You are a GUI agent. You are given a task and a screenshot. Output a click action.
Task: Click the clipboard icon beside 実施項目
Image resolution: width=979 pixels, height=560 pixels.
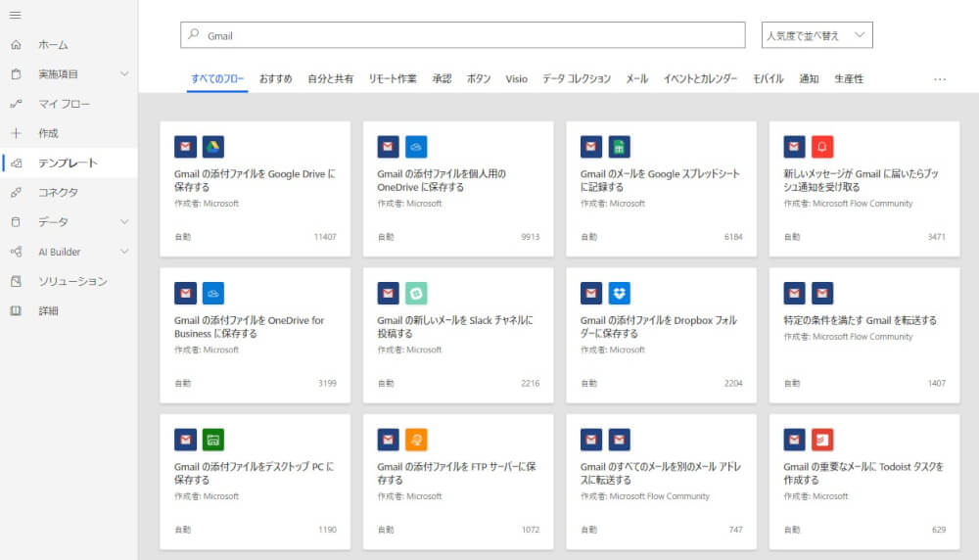pyautogui.click(x=17, y=74)
